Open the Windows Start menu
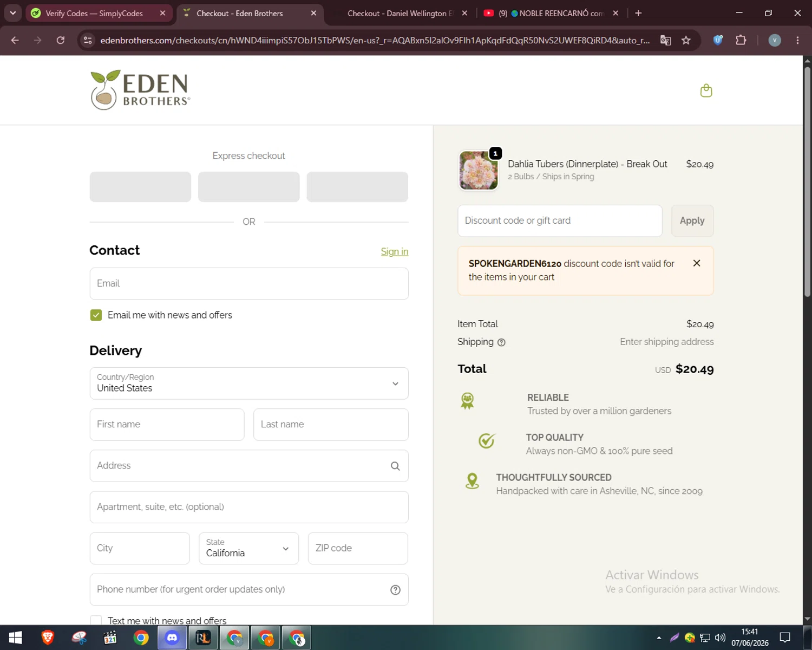 pos(15,638)
